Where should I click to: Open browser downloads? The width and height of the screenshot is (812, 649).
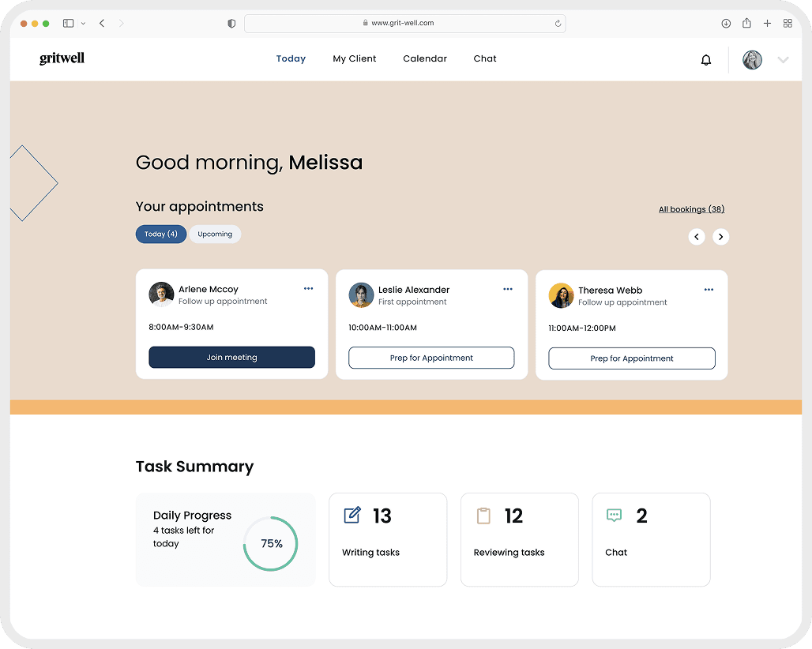pos(726,23)
